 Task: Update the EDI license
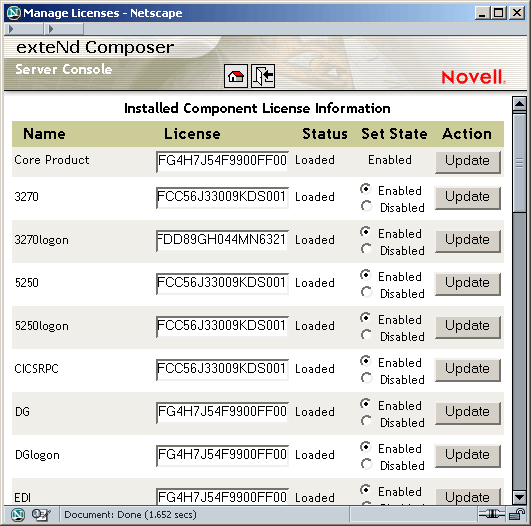(x=468, y=497)
